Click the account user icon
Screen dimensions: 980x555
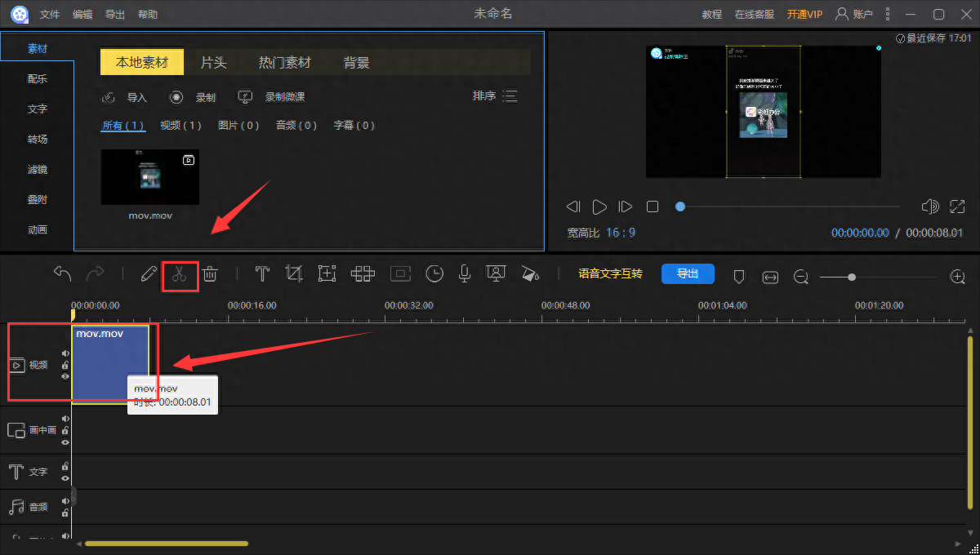(x=841, y=14)
